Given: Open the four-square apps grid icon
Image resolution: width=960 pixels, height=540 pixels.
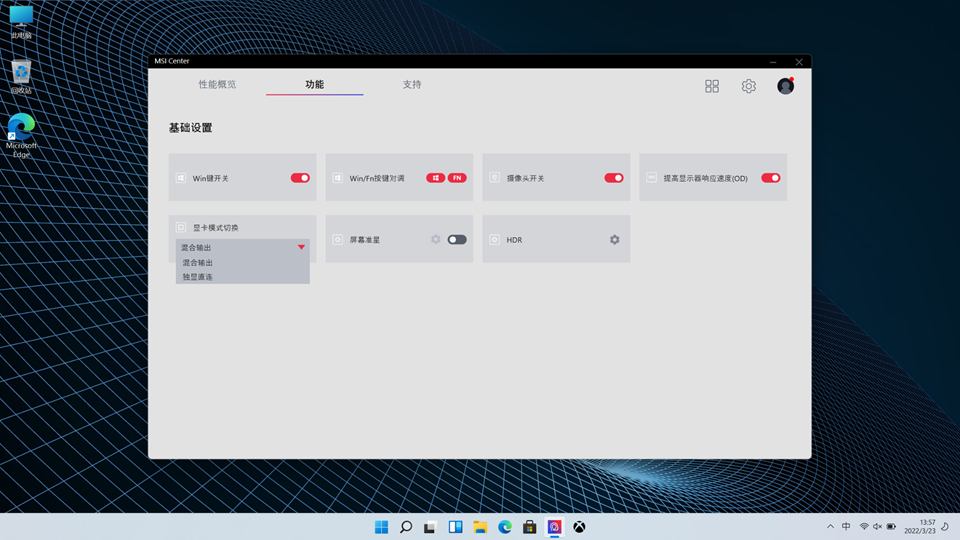Looking at the screenshot, I should point(711,86).
